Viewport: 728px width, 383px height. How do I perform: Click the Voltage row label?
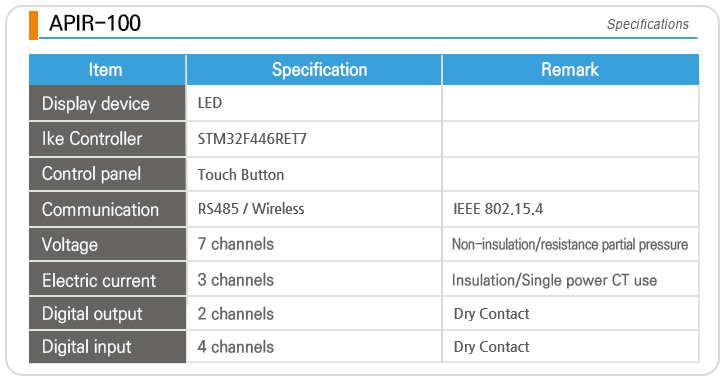point(107,245)
